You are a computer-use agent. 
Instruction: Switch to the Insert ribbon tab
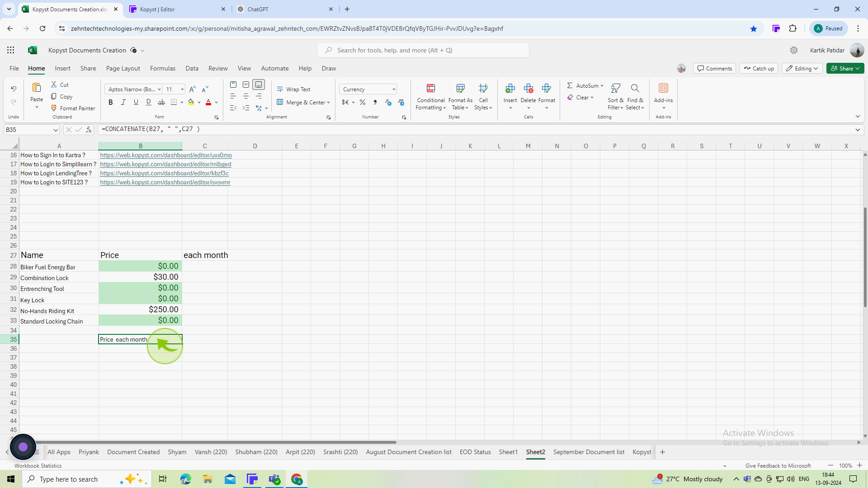pyautogui.click(x=63, y=69)
